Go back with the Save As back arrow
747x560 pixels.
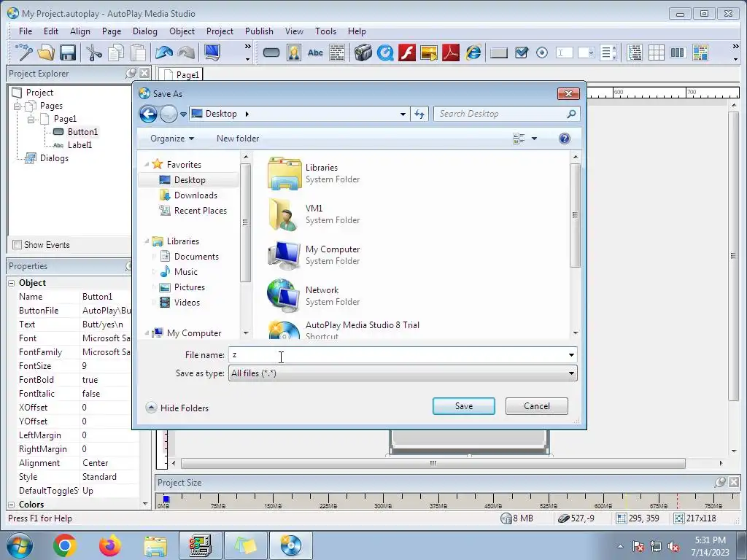click(148, 114)
